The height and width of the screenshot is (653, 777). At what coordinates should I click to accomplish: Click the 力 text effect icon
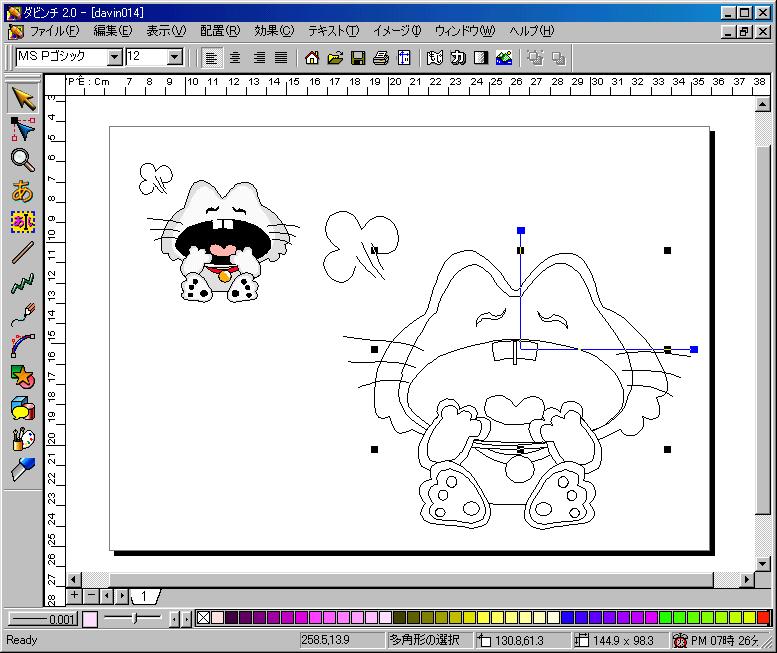(x=458, y=58)
